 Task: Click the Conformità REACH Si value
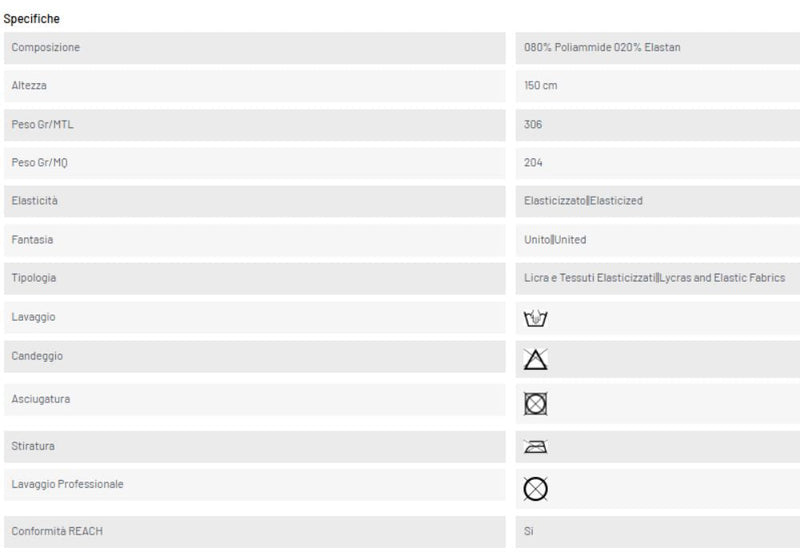[529, 532]
